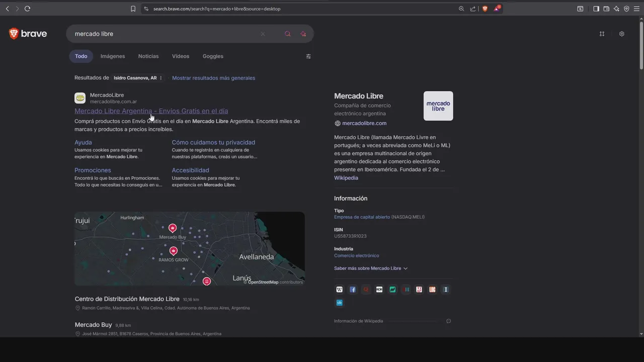The height and width of the screenshot is (362, 644).
Task: Bookmark this page in the address bar
Action: pos(133,9)
